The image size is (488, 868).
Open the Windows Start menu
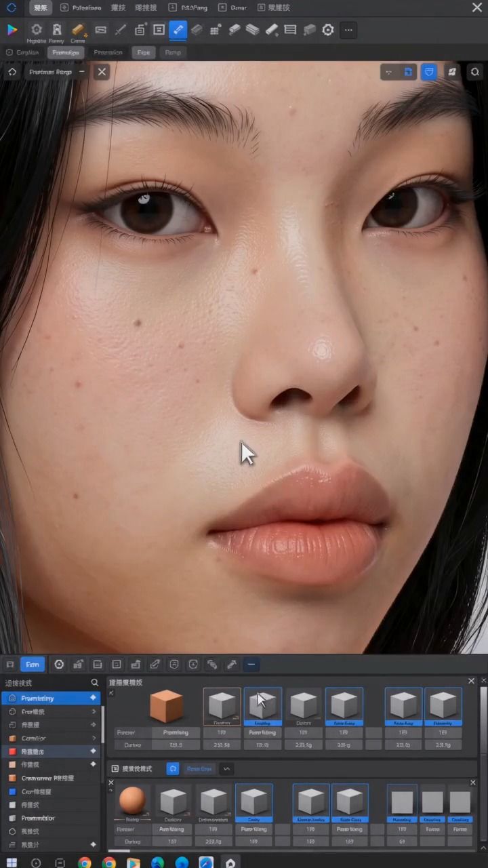(x=12, y=863)
